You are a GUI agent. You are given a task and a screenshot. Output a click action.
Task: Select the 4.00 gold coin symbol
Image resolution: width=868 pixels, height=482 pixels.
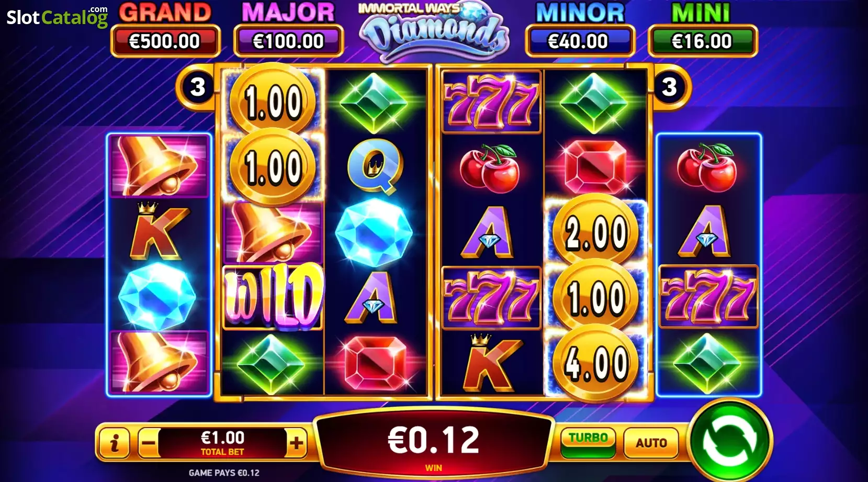pos(595,362)
